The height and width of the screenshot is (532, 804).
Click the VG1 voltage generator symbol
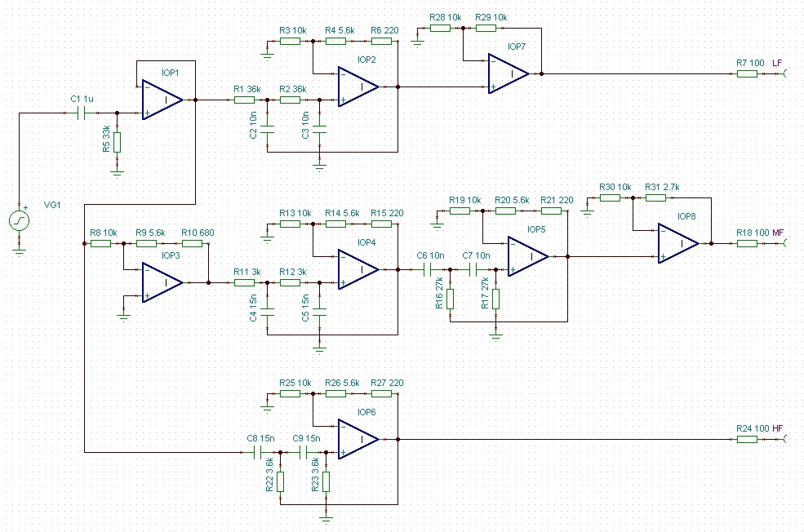(x=20, y=221)
